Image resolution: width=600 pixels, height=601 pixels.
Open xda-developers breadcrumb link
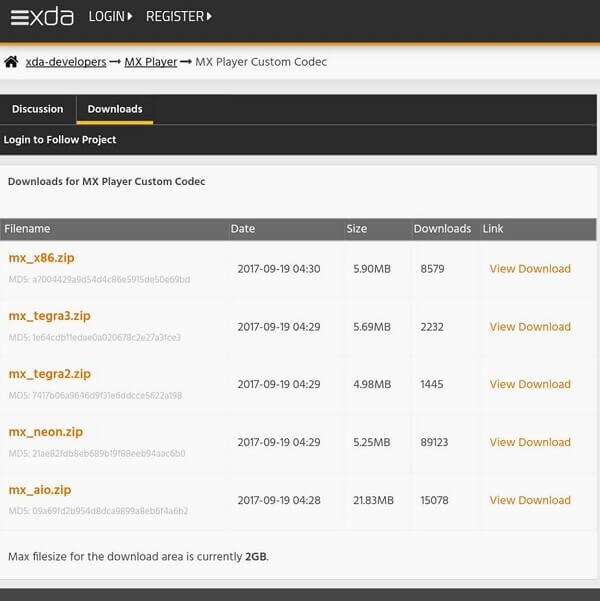pyautogui.click(x=66, y=62)
